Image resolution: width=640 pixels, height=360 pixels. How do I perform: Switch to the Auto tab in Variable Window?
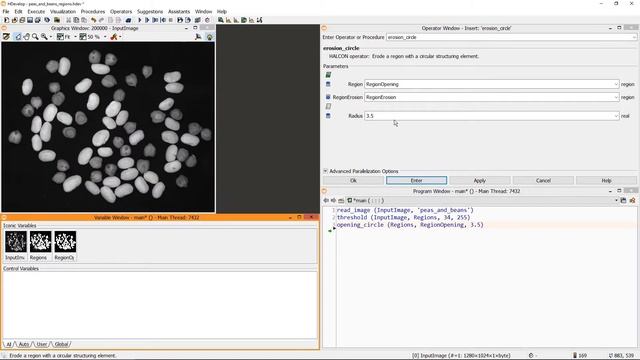[x=24, y=344]
